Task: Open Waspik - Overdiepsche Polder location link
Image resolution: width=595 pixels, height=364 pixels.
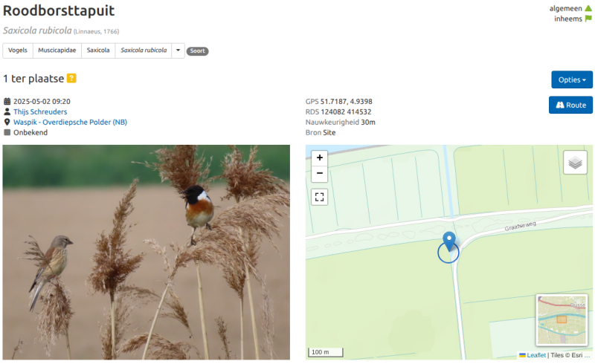Action: [x=70, y=122]
